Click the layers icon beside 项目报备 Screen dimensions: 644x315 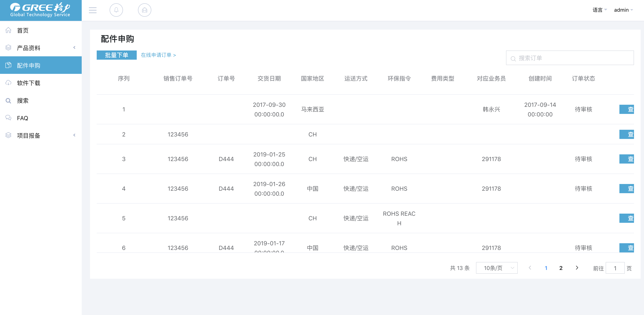point(9,135)
